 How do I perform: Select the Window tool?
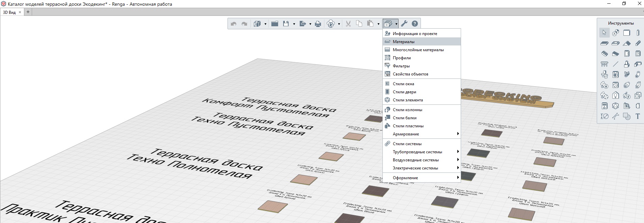(638, 54)
